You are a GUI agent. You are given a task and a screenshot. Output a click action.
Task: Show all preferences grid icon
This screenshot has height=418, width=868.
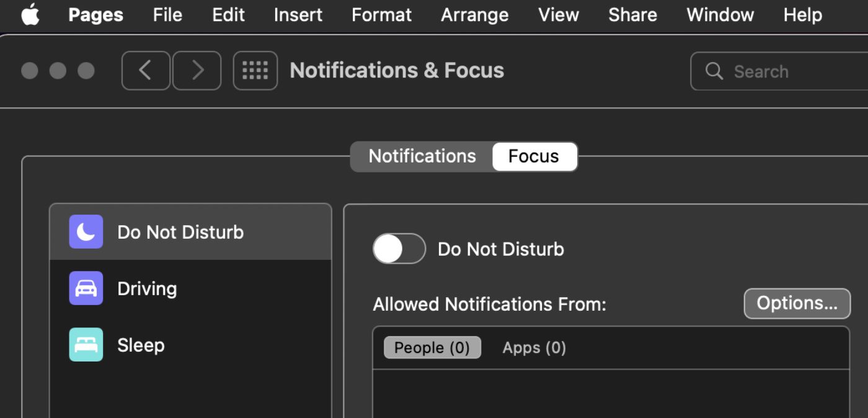(255, 71)
